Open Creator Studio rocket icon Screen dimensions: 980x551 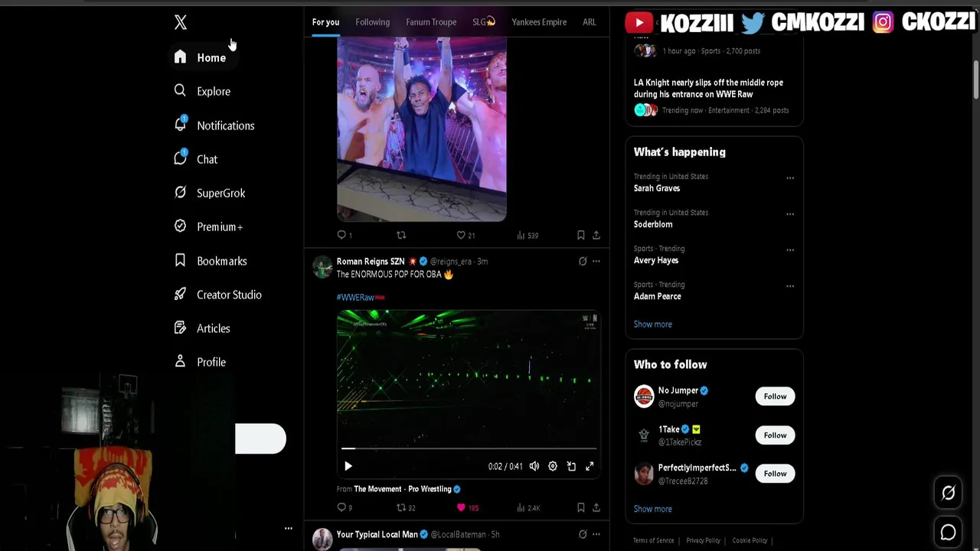coord(180,294)
